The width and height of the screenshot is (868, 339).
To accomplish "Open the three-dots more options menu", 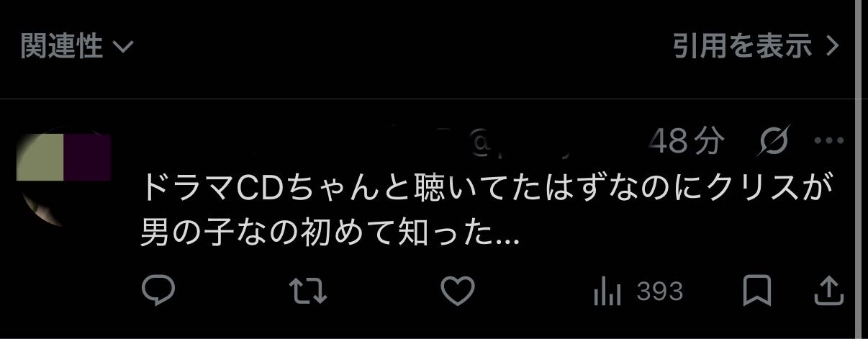I will click(x=828, y=142).
